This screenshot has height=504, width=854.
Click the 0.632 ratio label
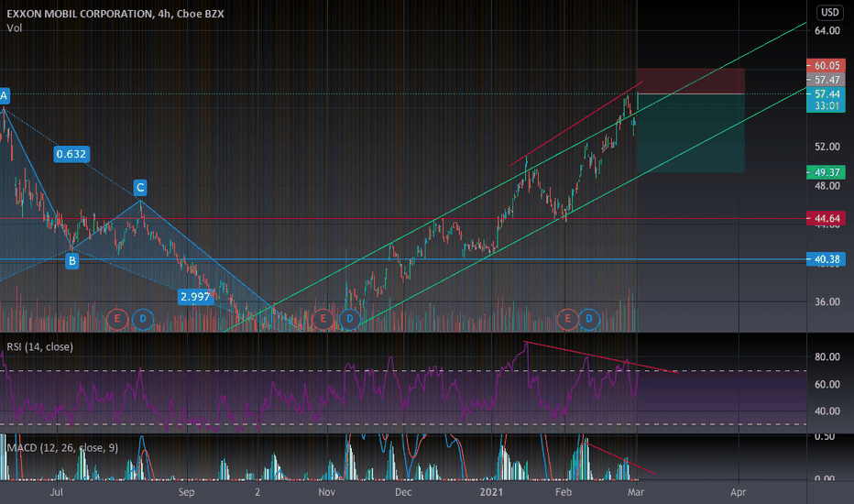pyautogui.click(x=71, y=154)
